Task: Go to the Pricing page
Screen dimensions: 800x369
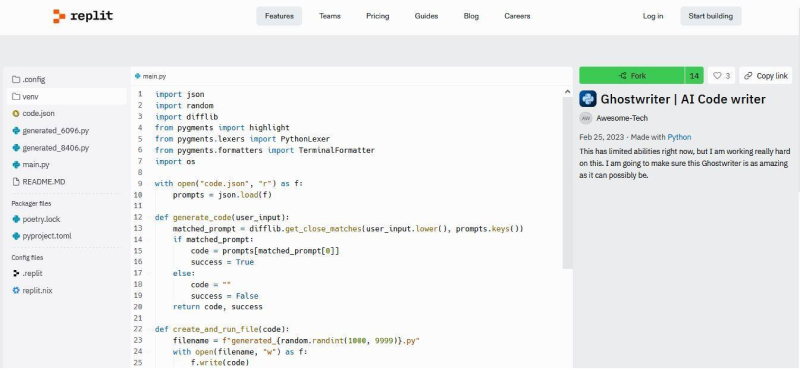Action: [x=378, y=16]
